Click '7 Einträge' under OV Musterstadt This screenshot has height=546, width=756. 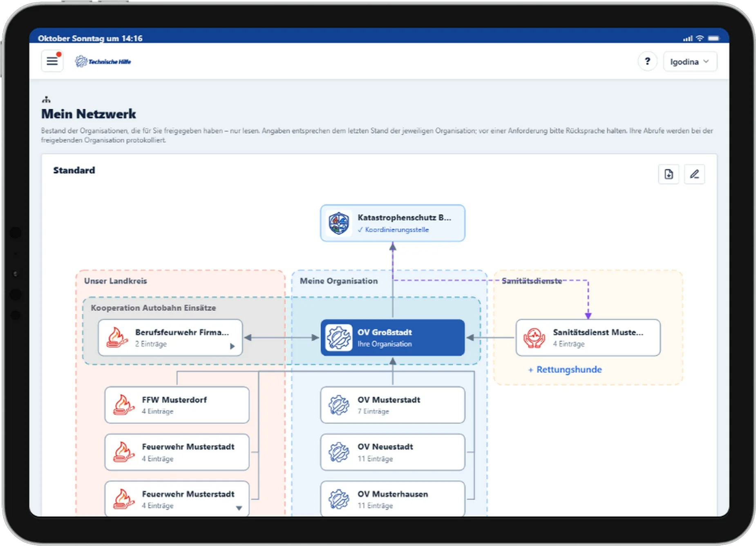tap(374, 412)
